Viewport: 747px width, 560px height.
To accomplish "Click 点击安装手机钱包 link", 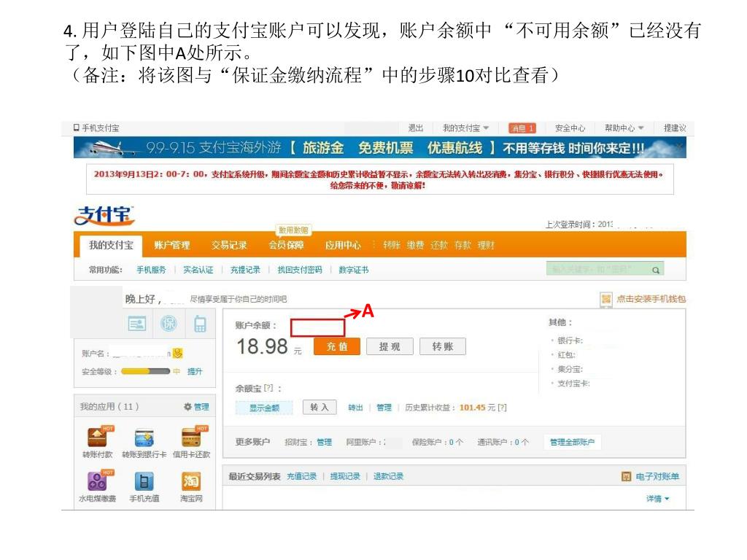I will 651,299.
